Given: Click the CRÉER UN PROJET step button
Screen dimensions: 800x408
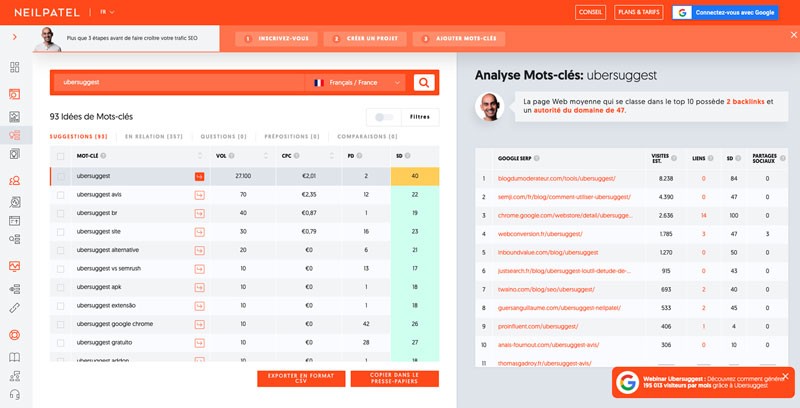Looking at the screenshot, I should 365,39.
